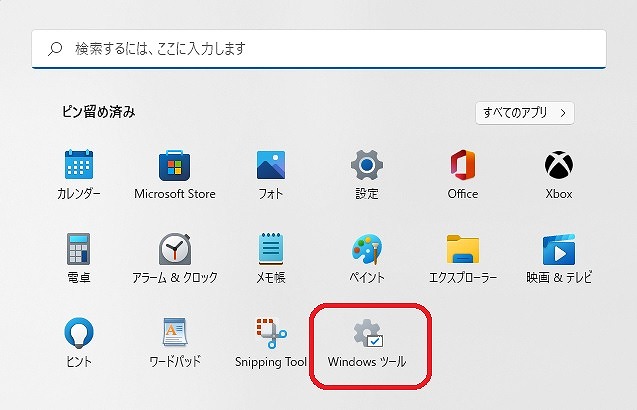The height and width of the screenshot is (410, 637).
Task: Click the すべてのアプリ button
Action: [x=524, y=113]
